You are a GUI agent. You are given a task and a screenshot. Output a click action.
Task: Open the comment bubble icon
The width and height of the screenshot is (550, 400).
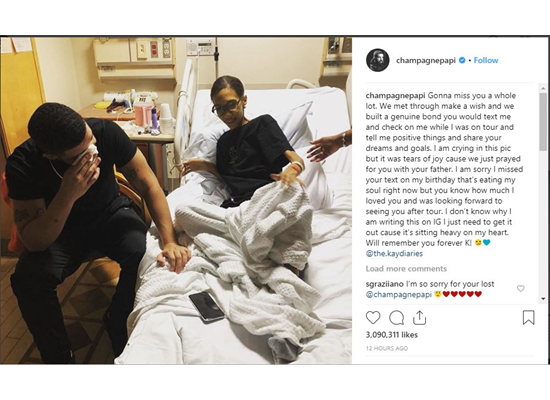tap(396, 318)
